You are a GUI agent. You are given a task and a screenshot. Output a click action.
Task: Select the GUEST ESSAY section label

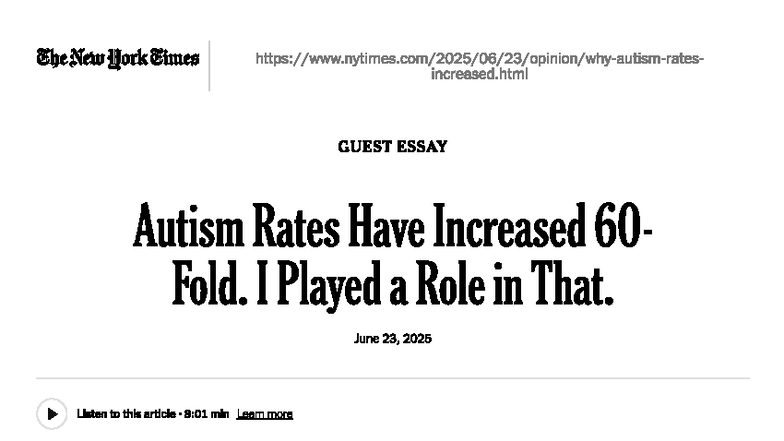(392, 147)
